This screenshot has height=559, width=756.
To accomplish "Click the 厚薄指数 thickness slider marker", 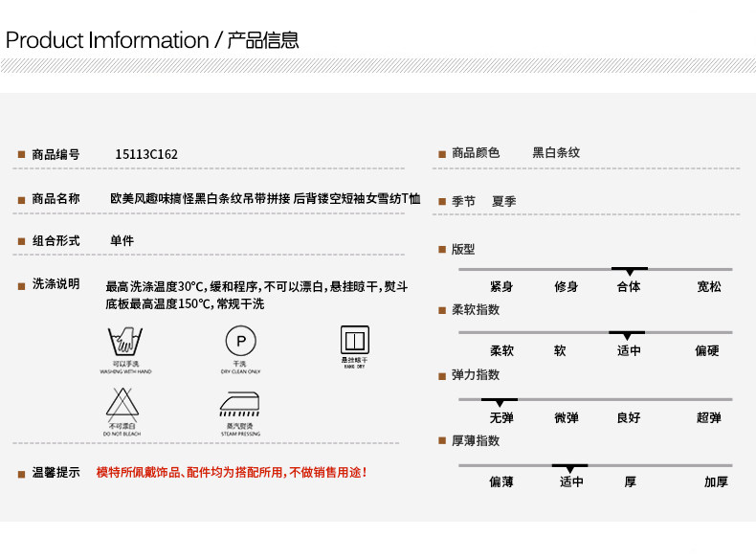I will click(570, 468).
